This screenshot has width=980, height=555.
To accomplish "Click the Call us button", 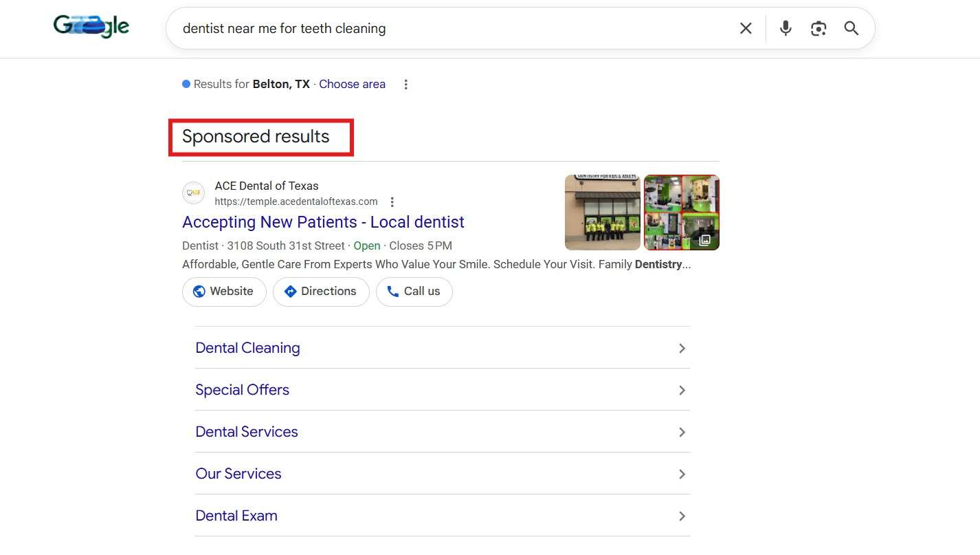I will point(414,291).
